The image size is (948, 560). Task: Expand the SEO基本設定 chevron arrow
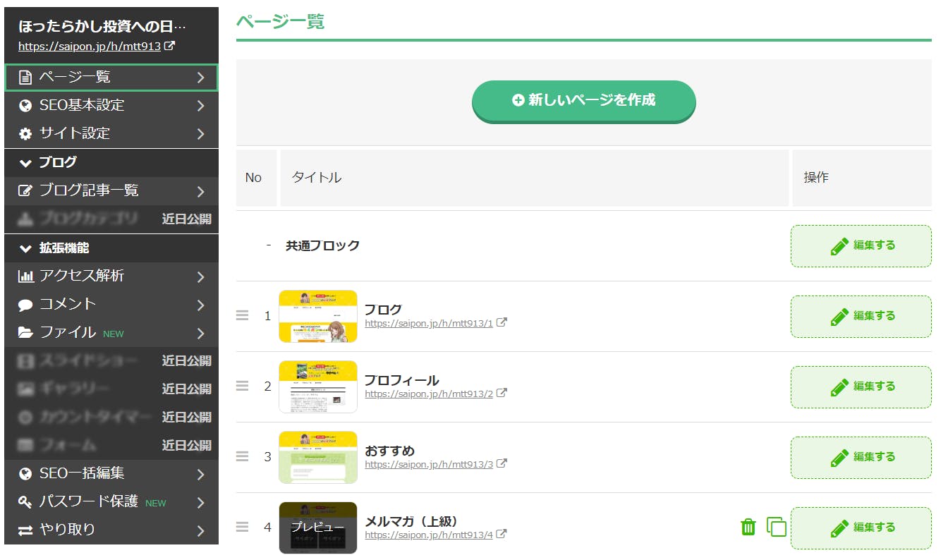(x=201, y=106)
